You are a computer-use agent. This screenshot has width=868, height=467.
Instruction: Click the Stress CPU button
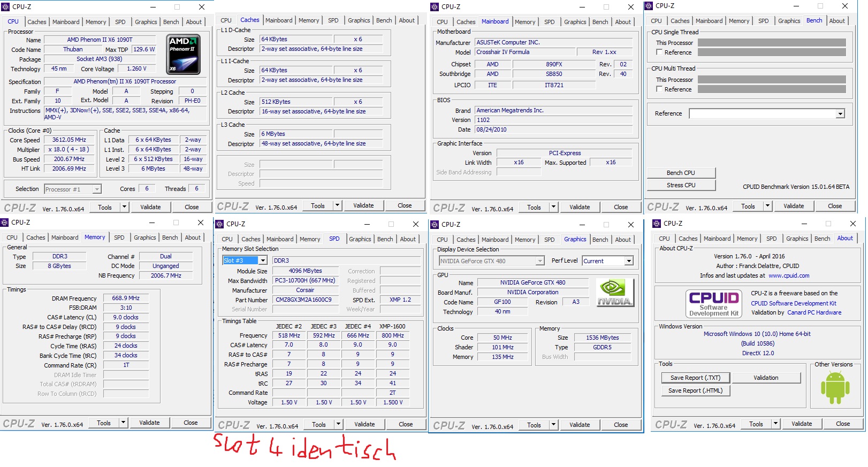(x=681, y=185)
